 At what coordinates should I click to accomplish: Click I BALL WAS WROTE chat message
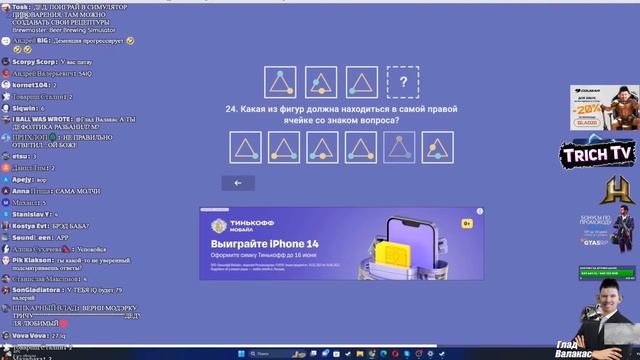(74, 123)
